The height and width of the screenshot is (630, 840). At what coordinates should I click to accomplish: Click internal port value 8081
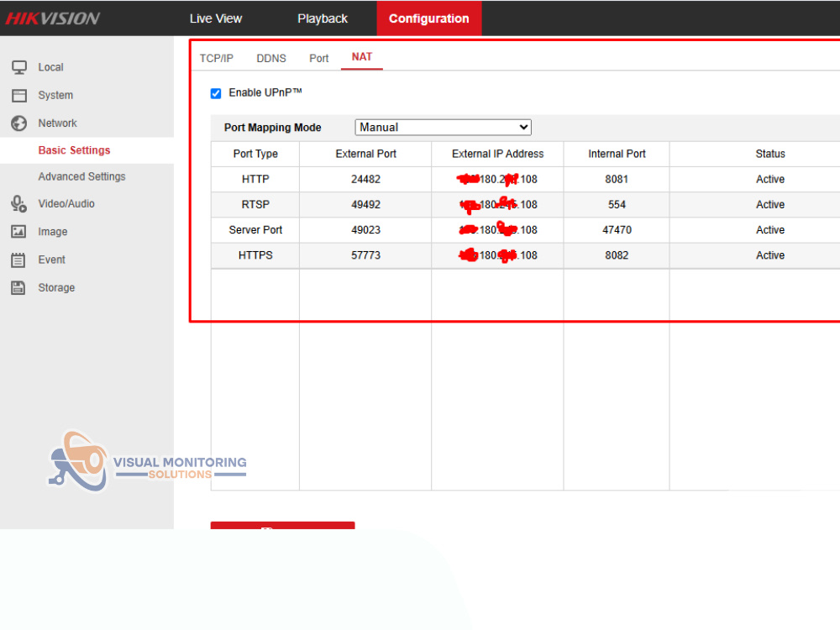coord(617,180)
